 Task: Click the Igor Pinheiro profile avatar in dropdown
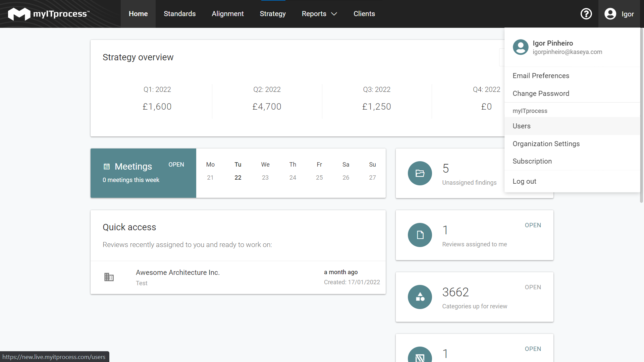[x=521, y=47]
